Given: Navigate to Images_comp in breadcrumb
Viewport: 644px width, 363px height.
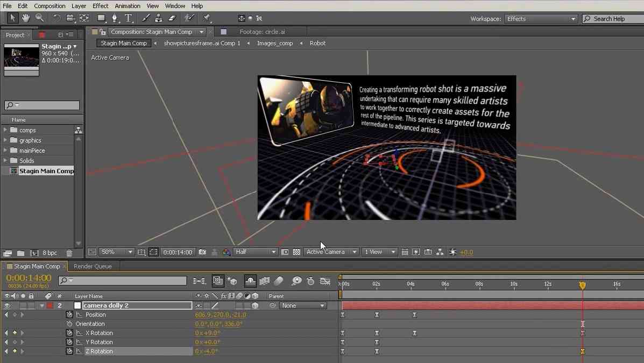Looking at the screenshot, I should click(x=274, y=43).
